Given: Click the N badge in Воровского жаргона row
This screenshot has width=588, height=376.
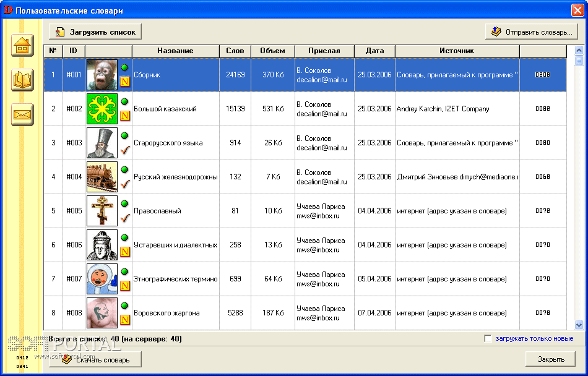Looking at the screenshot, I should pos(125,320).
